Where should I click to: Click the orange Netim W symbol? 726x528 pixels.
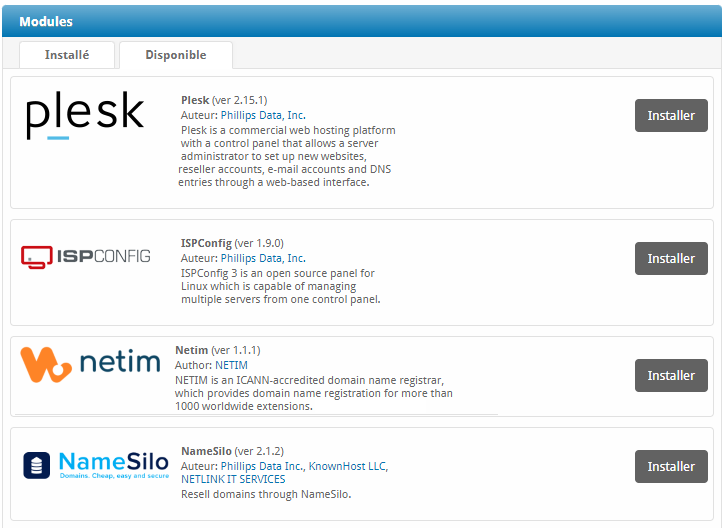click(x=46, y=365)
